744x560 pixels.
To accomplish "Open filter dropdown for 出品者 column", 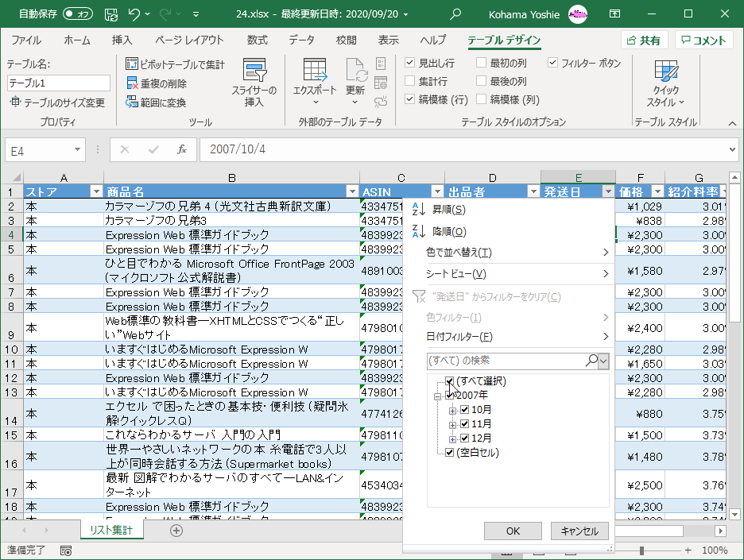I will tap(534, 191).
